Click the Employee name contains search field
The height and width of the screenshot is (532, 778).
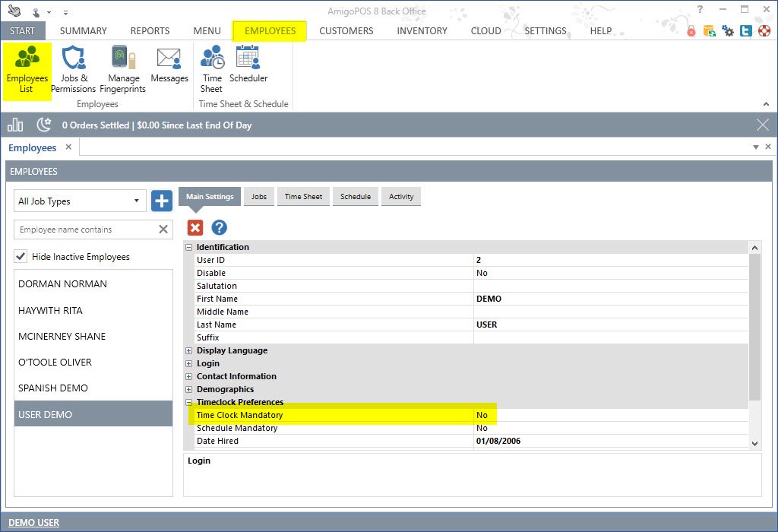point(85,230)
